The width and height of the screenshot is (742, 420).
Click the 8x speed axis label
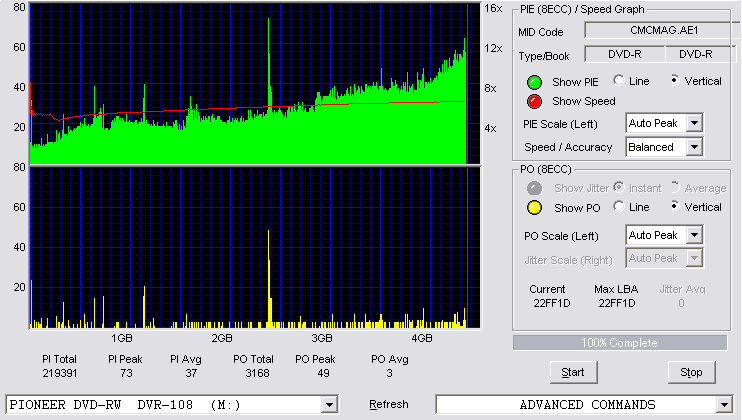[x=490, y=88]
